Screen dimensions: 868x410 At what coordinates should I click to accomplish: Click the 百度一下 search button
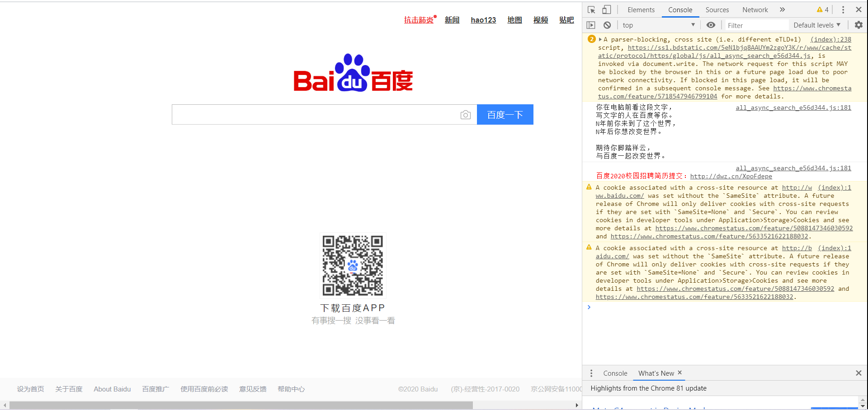click(x=505, y=115)
